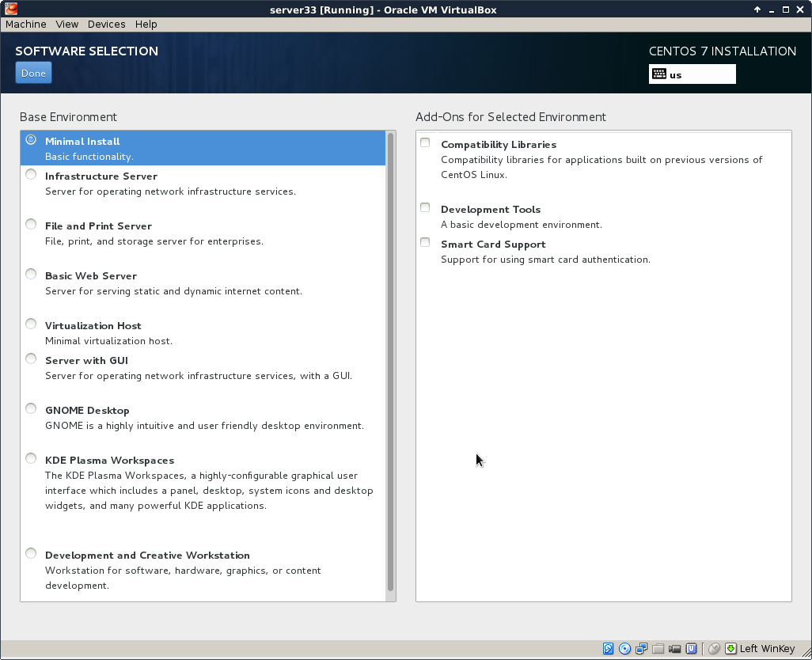Click the shared folders status icon
Image resolution: width=812 pixels, height=660 pixels.
[x=658, y=649]
